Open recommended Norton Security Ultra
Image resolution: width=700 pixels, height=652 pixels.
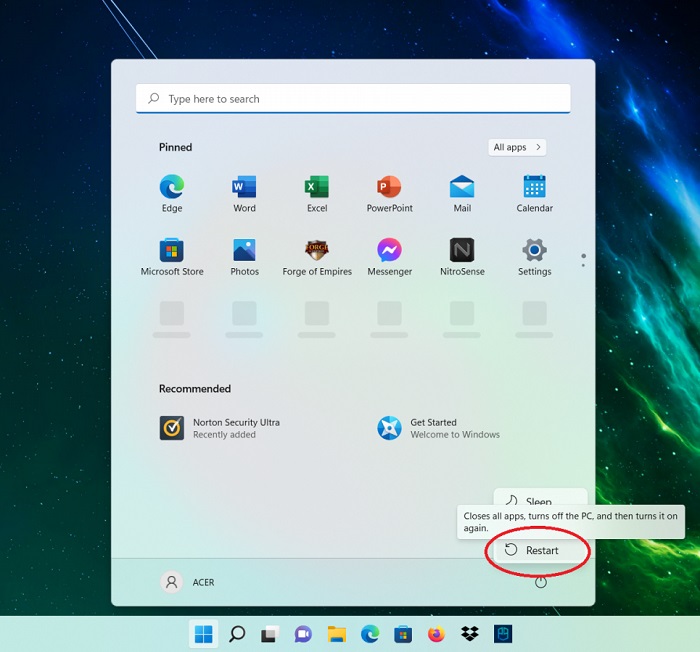coord(220,428)
